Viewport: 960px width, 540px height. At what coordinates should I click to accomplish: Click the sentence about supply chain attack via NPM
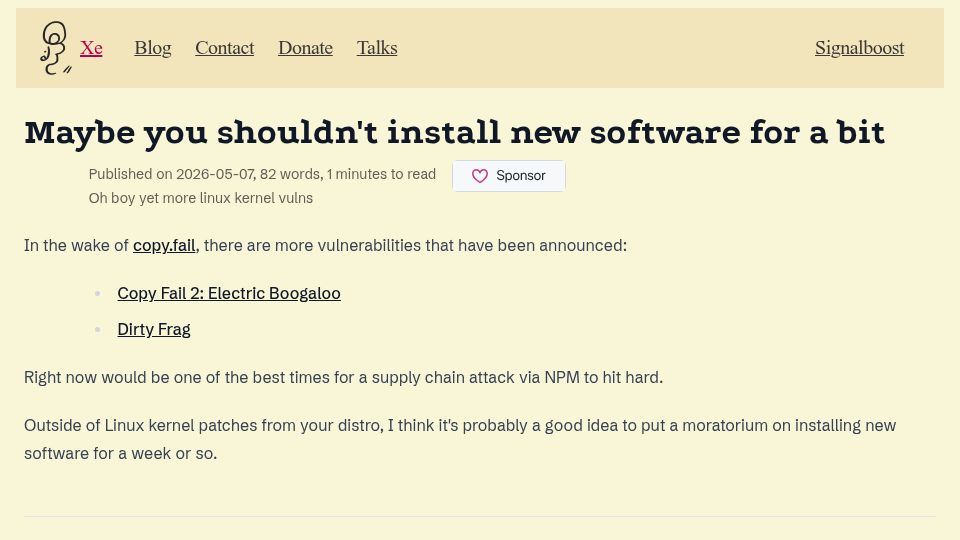[343, 377]
